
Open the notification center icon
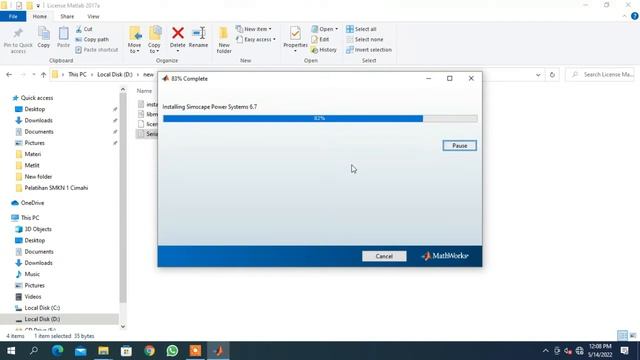[x=624, y=351]
